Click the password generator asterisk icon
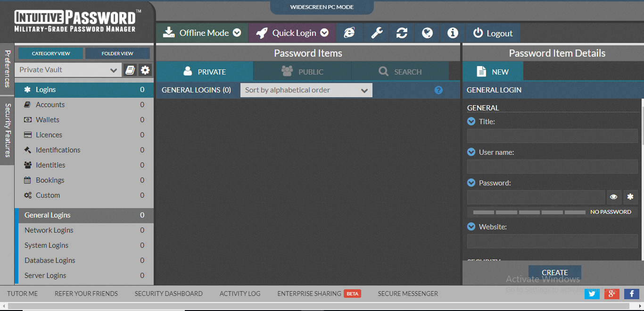The image size is (644, 311). 630,197
